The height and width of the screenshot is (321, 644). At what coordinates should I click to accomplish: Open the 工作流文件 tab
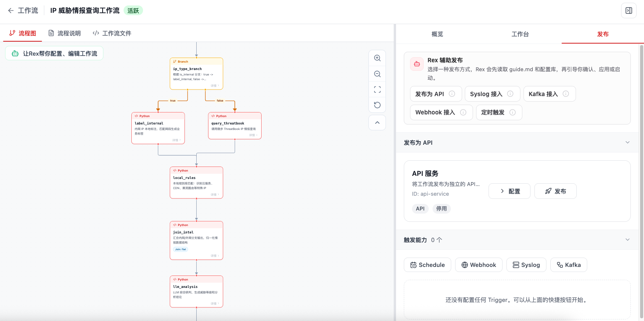[x=112, y=33]
